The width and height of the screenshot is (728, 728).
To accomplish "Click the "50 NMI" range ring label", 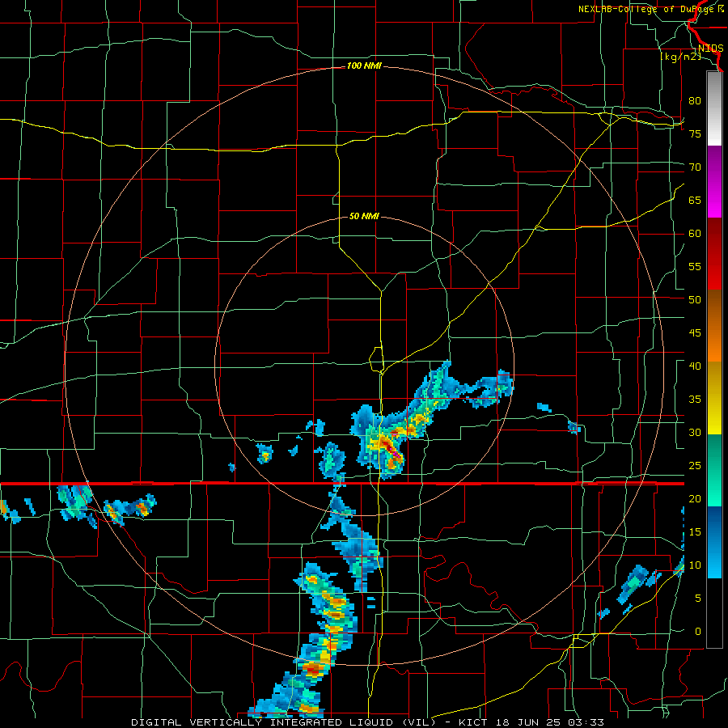I will pos(364,216).
